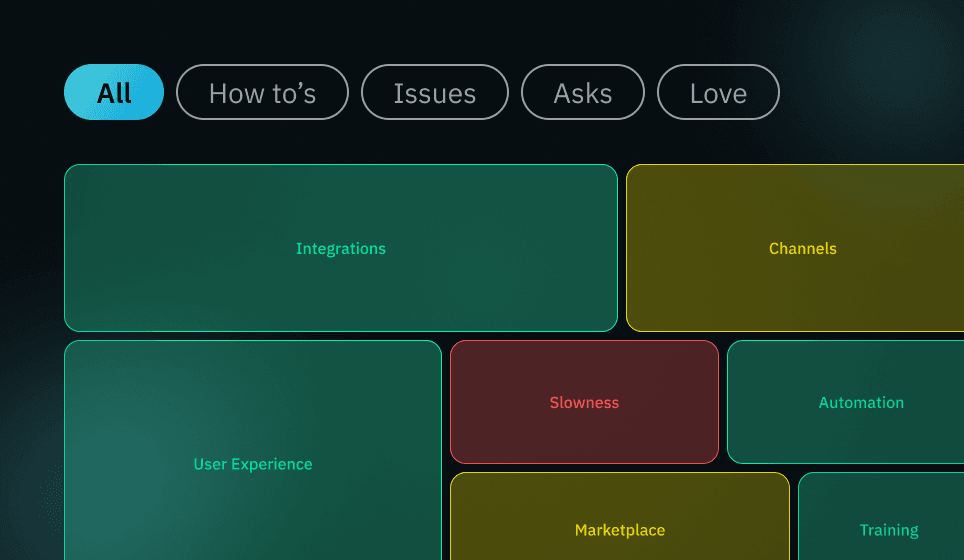This screenshot has width=964, height=560.
Task: Click the 'User Experience' text label
Action: tap(252, 464)
